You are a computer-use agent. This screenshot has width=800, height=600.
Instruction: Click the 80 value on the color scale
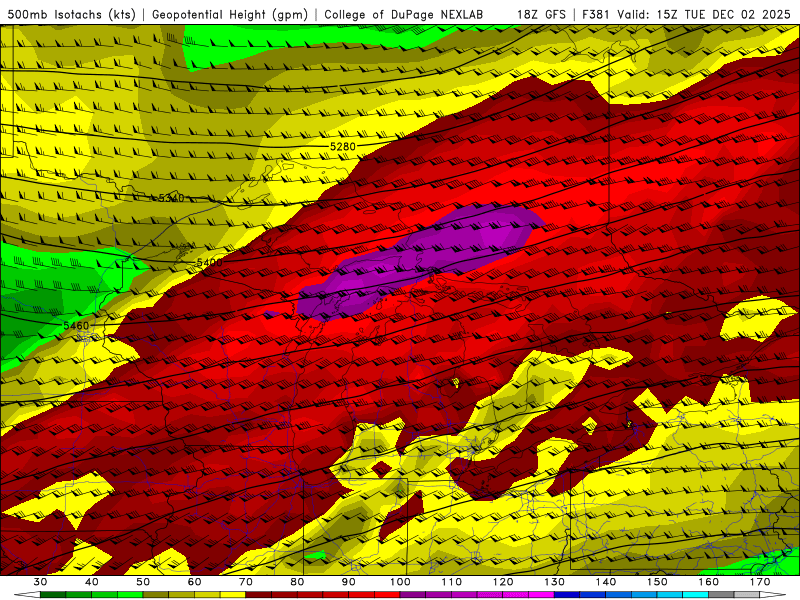point(297,582)
